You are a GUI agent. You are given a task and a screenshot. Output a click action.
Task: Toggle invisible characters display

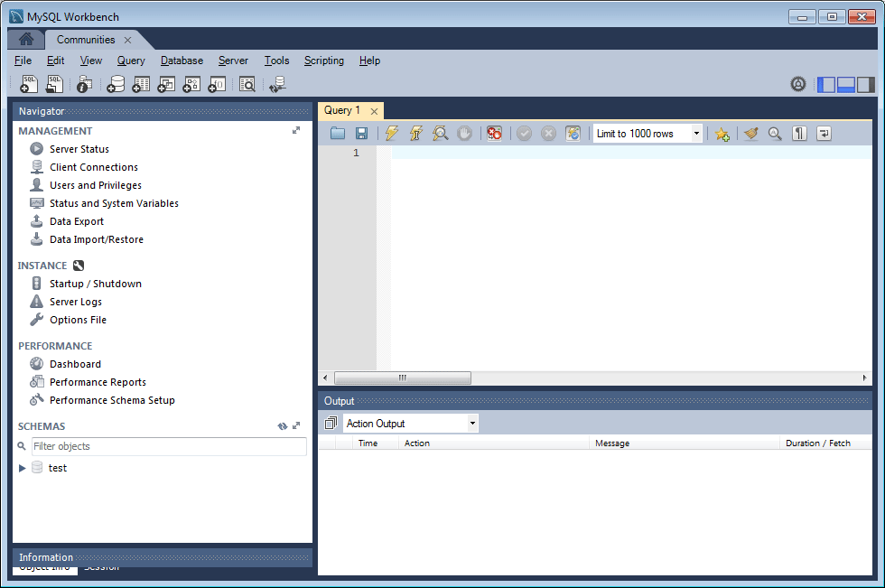799,134
